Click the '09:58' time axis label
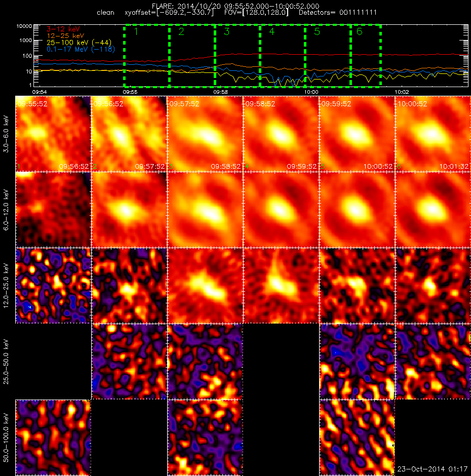 pos(220,92)
